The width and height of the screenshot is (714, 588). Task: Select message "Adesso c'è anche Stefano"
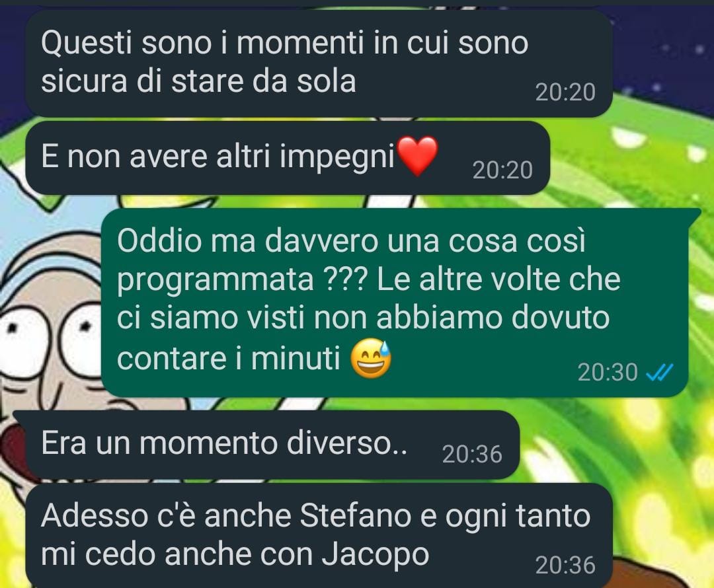[319, 536]
